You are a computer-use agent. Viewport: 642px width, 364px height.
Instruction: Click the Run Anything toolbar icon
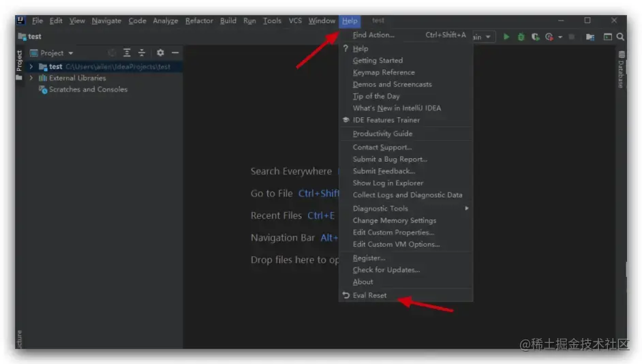[x=608, y=37]
